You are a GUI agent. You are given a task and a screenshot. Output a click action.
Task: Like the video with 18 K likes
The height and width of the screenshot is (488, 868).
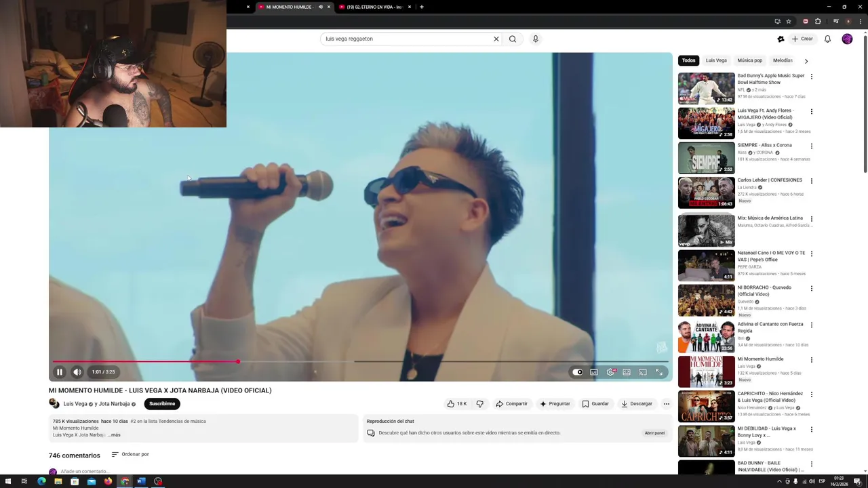[457, 404]
